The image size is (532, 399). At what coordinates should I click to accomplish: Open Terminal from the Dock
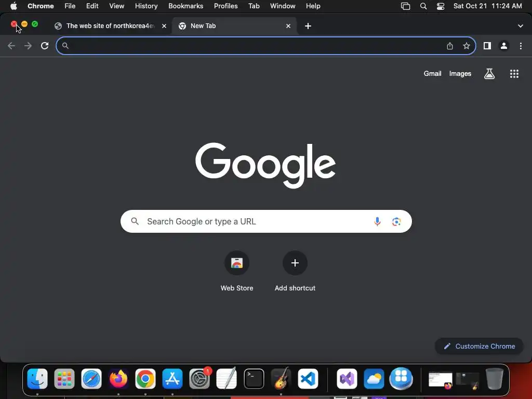click(x=254, y=379)
